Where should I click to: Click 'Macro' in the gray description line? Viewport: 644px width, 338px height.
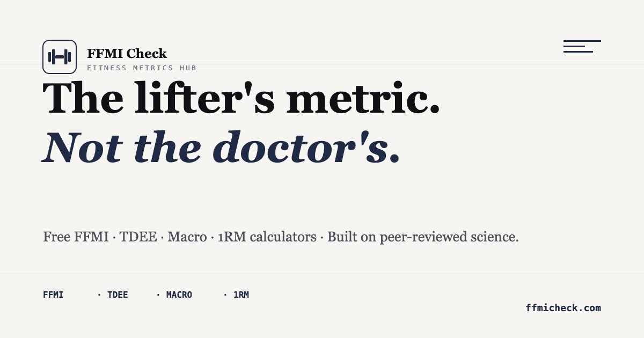click(x=187, y=237)
